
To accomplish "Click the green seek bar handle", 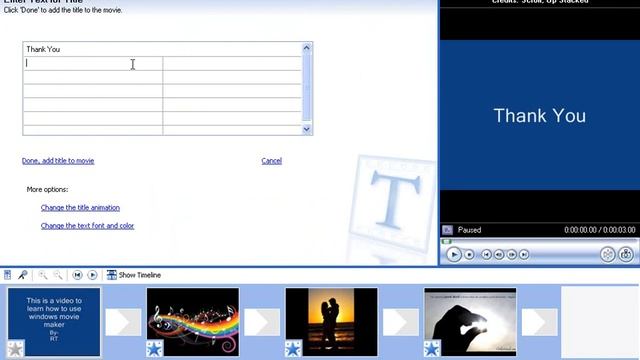I will tap(447, 242).
